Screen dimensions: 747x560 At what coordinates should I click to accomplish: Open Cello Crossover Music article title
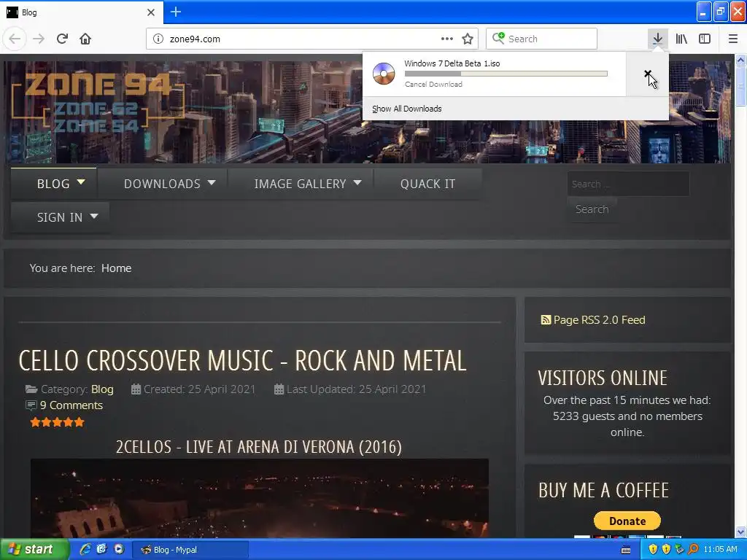(242, 360)
